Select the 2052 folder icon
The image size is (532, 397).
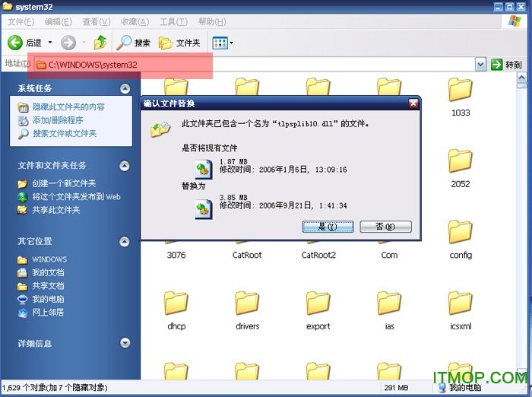pos(460,161)
